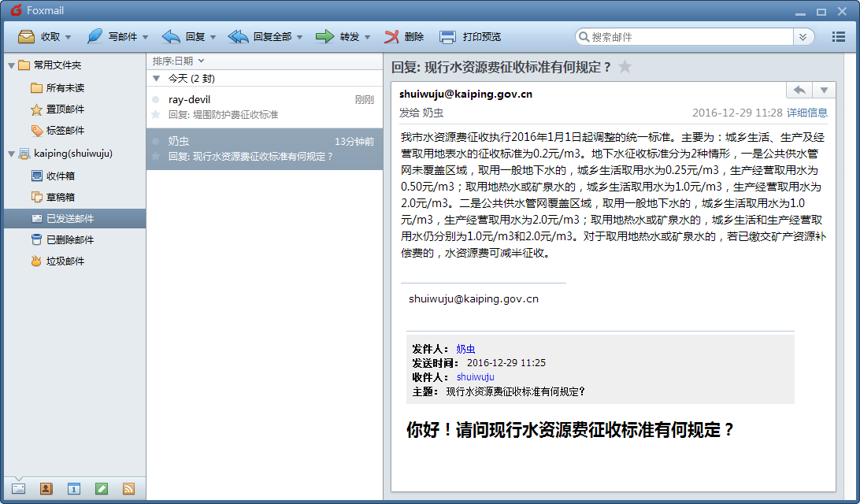Open the RSS feed icon in bottom bar
The height and width of the screenshot is (504, 860).
click(128, 488)
